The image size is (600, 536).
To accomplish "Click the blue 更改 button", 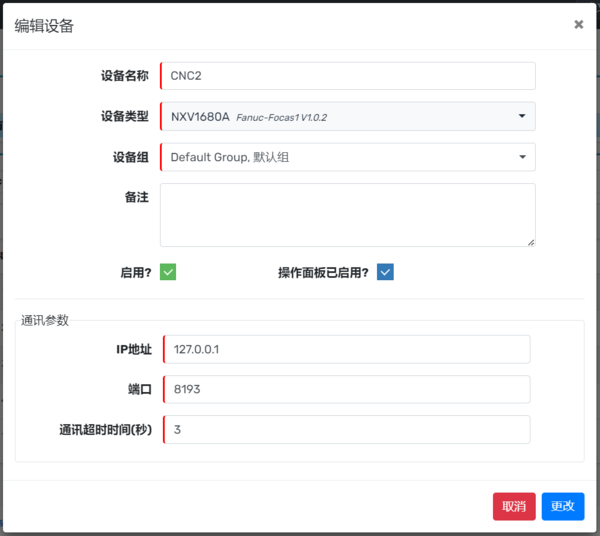I will point(563,506).
